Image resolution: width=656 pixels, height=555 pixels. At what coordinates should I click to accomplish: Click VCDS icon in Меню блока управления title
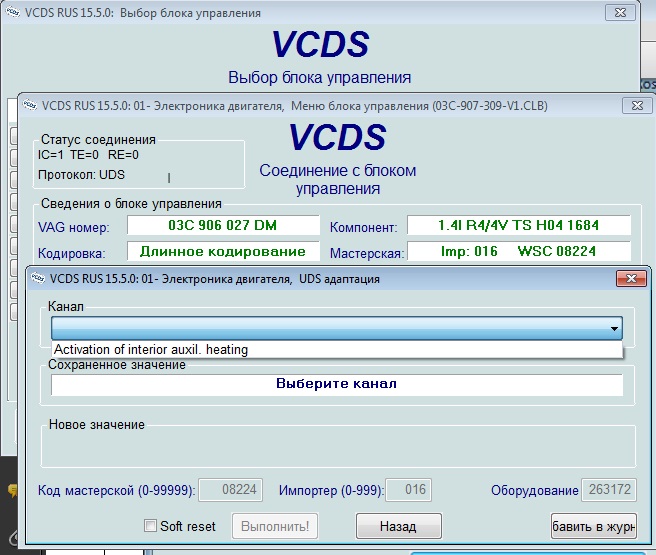30,105
